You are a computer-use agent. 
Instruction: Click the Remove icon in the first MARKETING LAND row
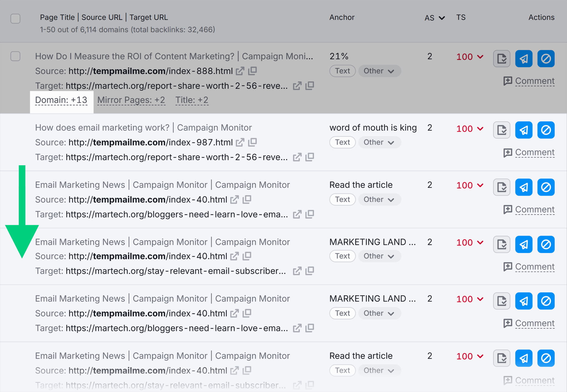[524, 244]
